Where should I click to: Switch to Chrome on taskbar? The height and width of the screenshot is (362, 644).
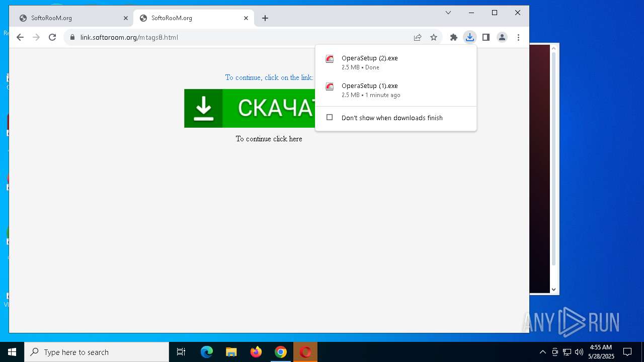281,352
